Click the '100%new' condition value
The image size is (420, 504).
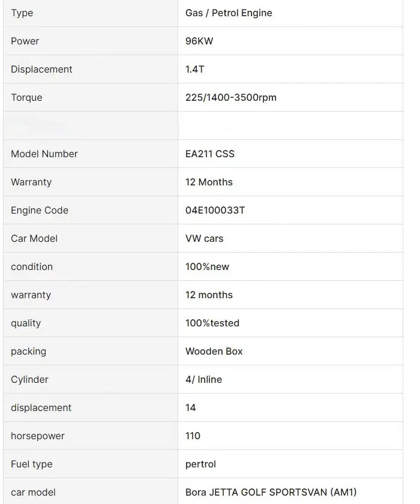(207, 266)
